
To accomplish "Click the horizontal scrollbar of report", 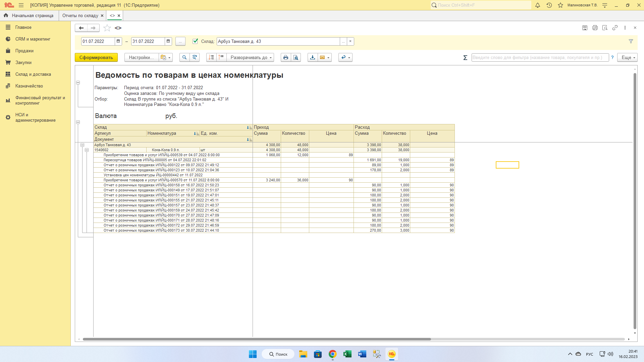I will pos(257,339).
